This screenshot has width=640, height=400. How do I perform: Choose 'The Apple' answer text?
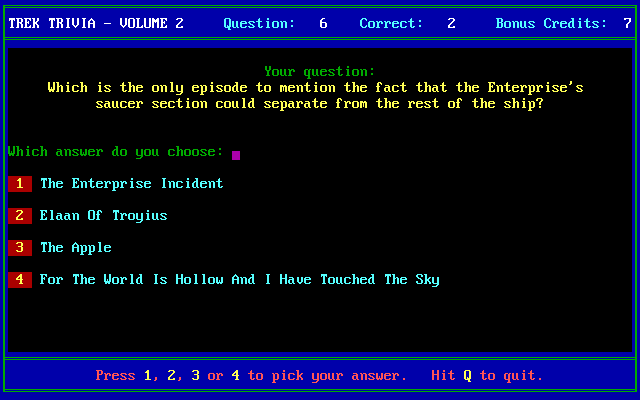(76, 248)
